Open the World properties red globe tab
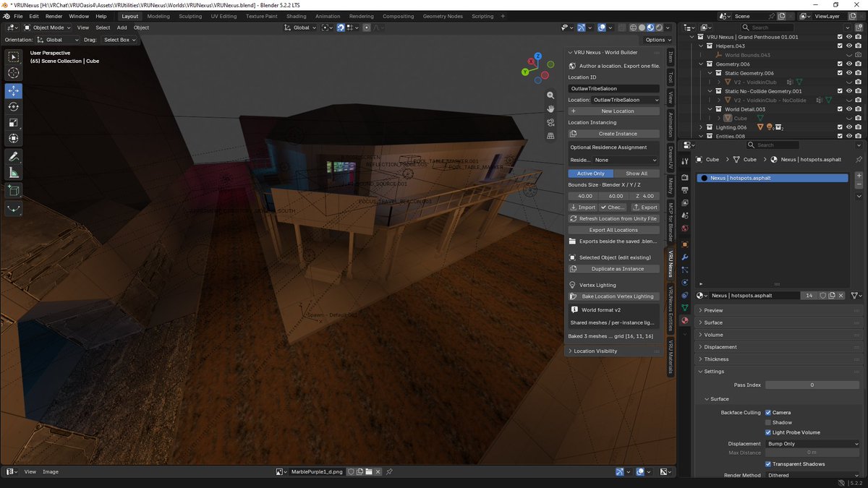Screen dimensions: 868x488 coord(685,228)
